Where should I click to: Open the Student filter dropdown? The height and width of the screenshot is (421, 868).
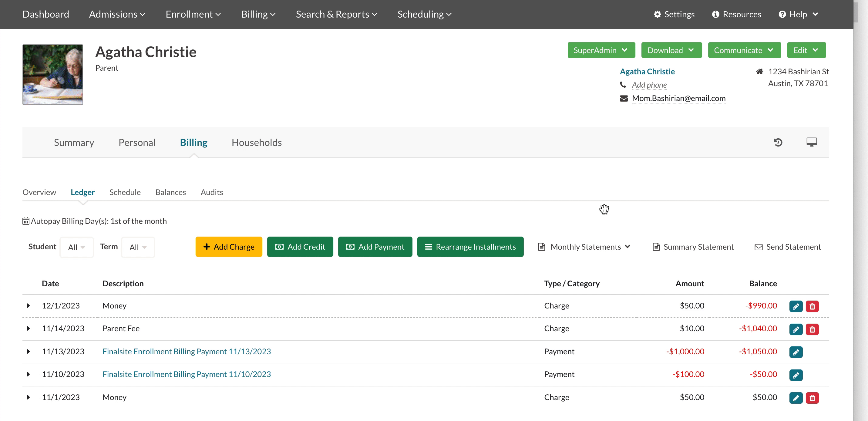[x=76, y=248]
